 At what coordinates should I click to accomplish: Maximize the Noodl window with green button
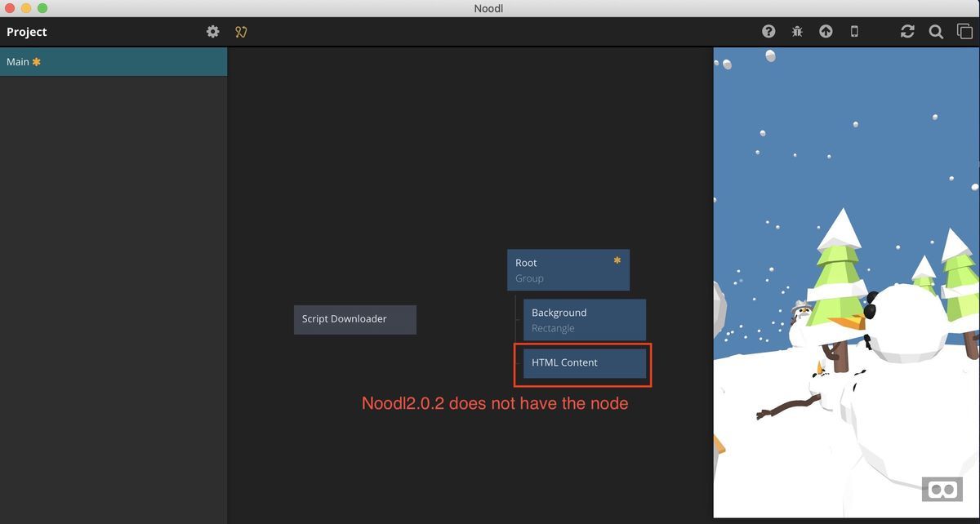pos(42,8)
